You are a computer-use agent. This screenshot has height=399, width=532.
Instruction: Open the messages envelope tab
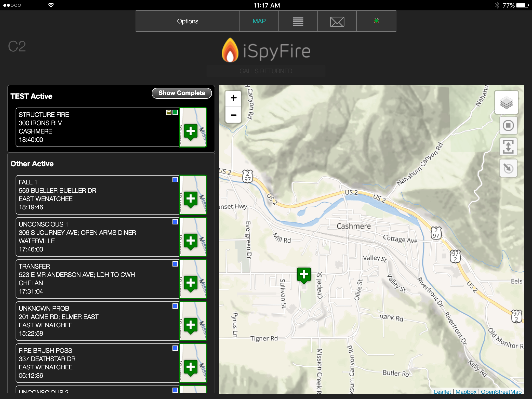337,21
